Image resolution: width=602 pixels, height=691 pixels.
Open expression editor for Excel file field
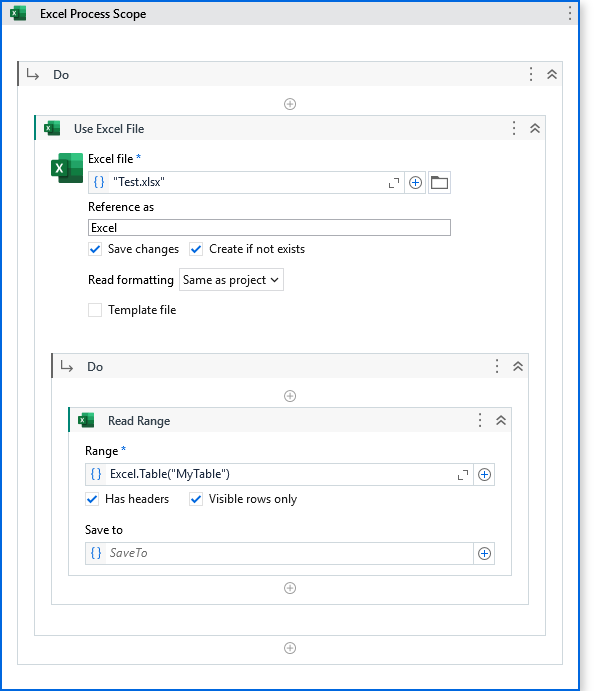(393, 182)
